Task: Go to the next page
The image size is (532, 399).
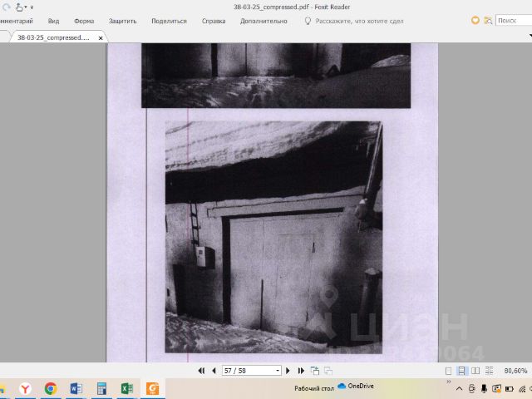Action: (288, 371)
